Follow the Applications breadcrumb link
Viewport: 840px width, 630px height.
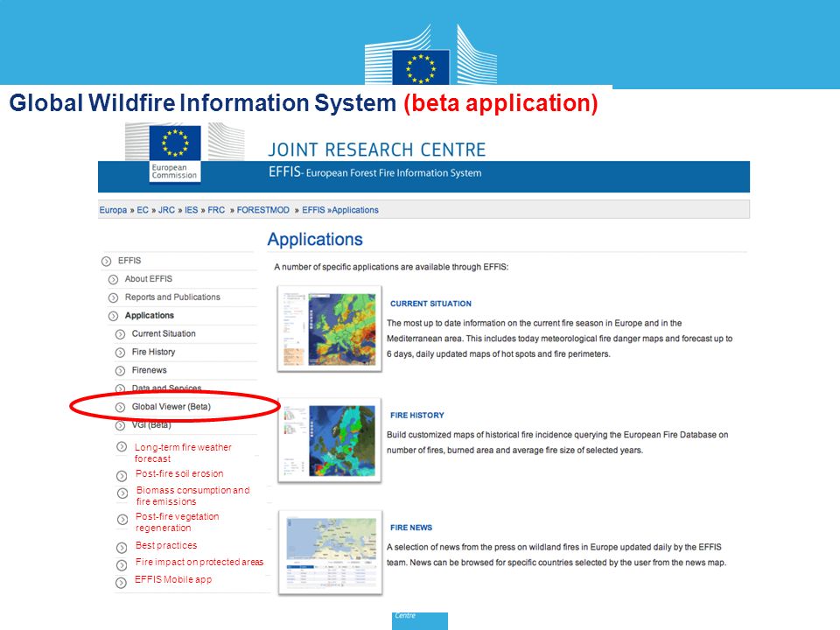[355, 210]
